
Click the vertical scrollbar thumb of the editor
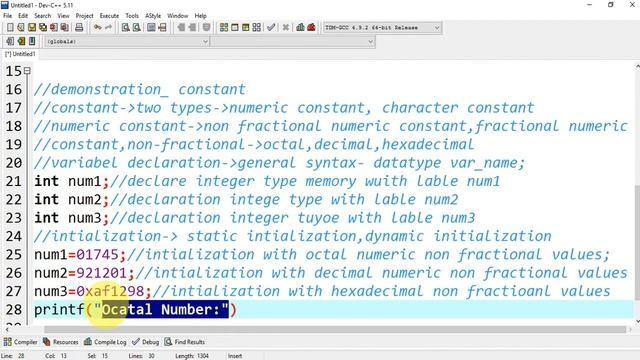637,242
